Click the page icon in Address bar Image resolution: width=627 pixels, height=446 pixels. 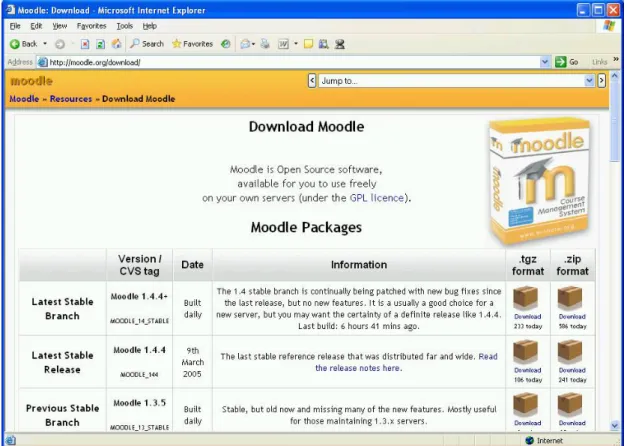[42, 62]
